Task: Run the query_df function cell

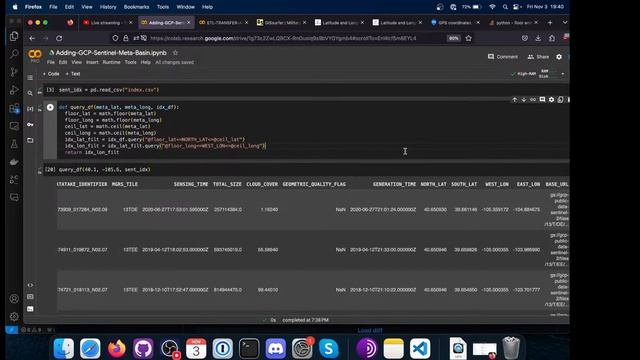Action: pyautogui.click(x=50, y=107)
